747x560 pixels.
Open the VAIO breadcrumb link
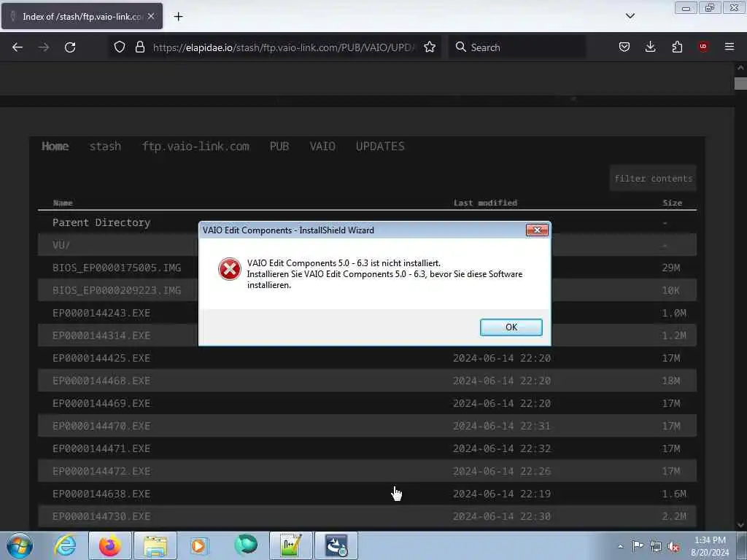[x=322, y=146]
